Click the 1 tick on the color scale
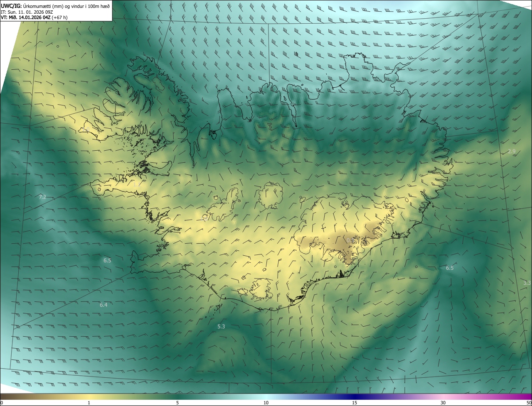This screenshot has width=532, height=406. click(89, 403)
